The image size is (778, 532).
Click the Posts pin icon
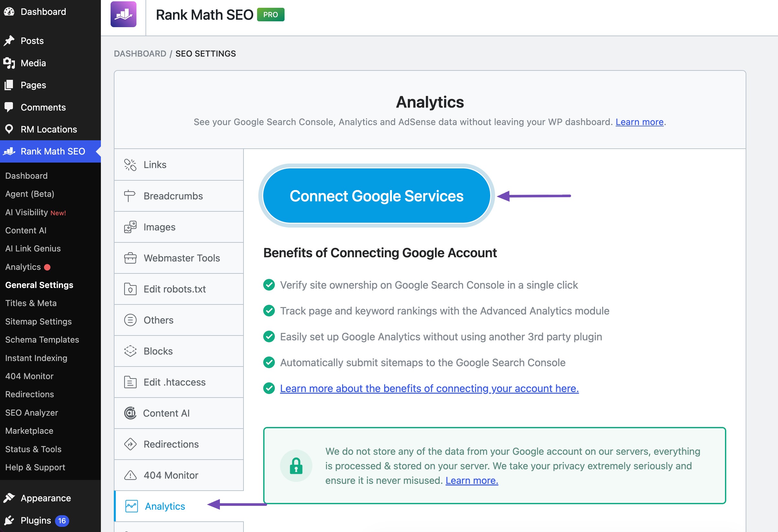pos(9,41)
